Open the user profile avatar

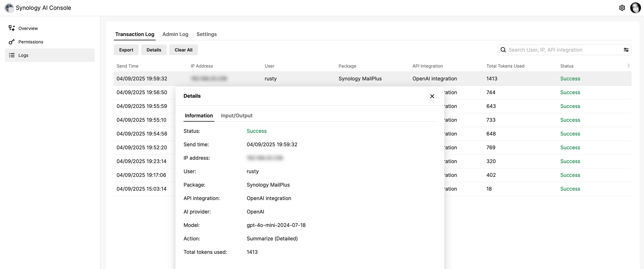tap(635, 8)
